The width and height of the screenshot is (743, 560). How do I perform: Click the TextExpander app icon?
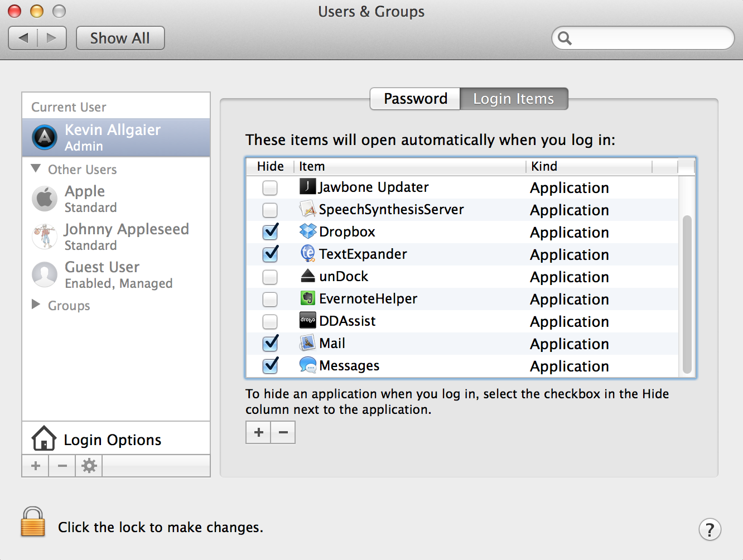[x=307, y=253]
